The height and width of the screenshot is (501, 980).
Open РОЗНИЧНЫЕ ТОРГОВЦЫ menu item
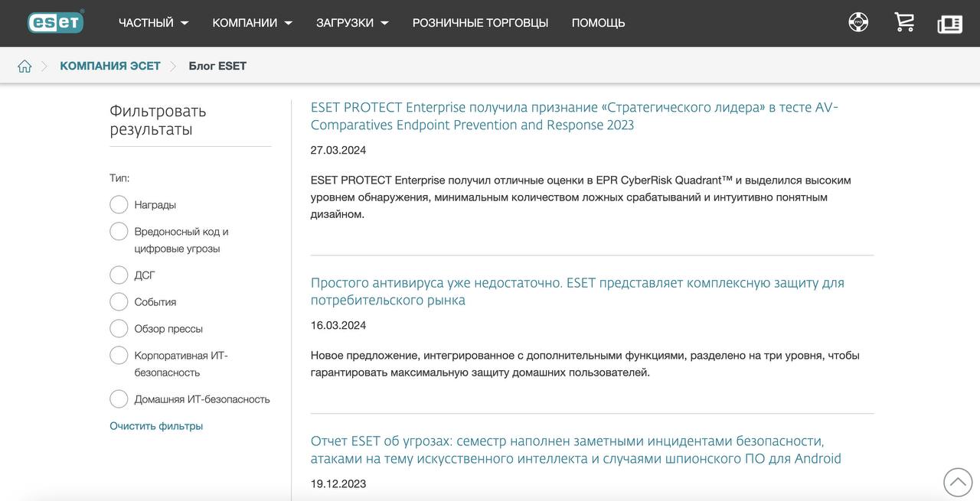pos(480,23)
